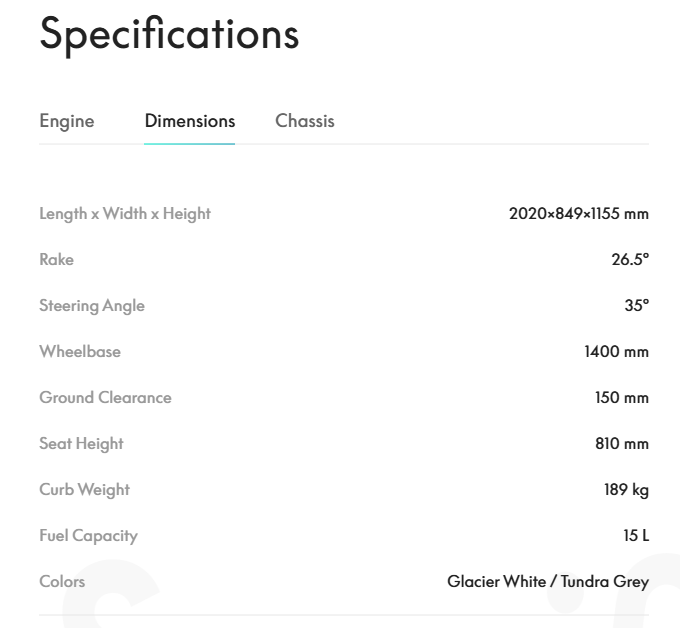Open the Chassis tab
The width and height of the screenshot is (680, 628).
(305, 121)
